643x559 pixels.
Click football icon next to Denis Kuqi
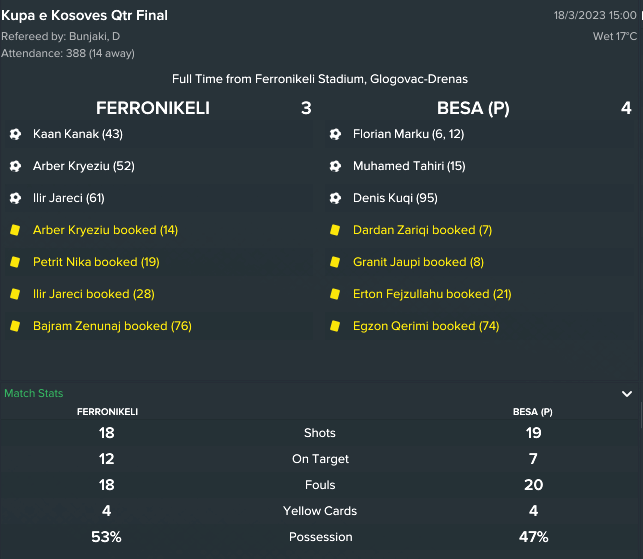coord(335,198)
